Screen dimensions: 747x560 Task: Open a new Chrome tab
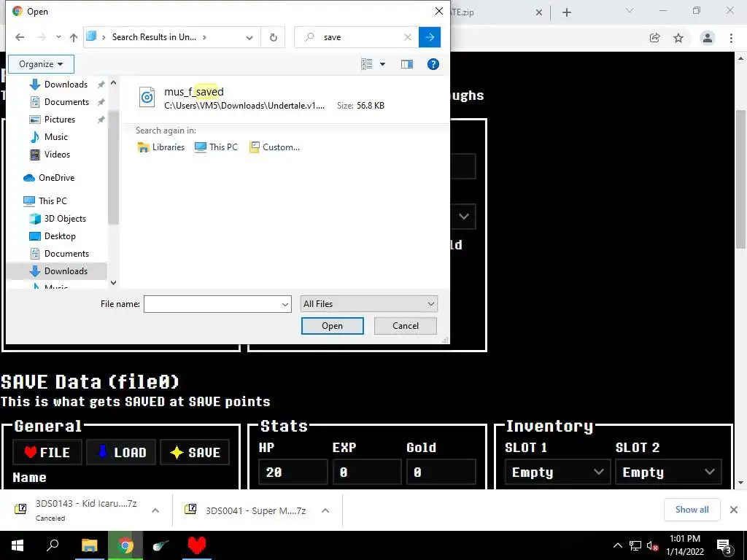(x=566, y=12)
